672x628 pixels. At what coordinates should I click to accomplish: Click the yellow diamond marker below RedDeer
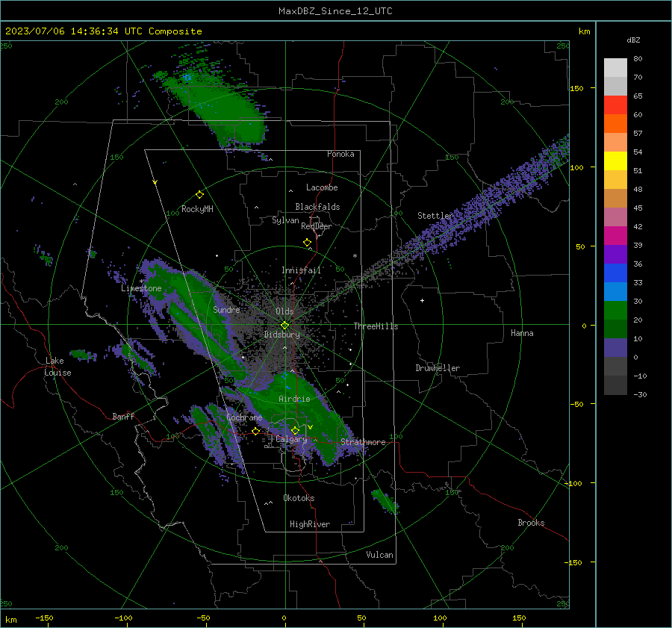[x=307, y=243]
